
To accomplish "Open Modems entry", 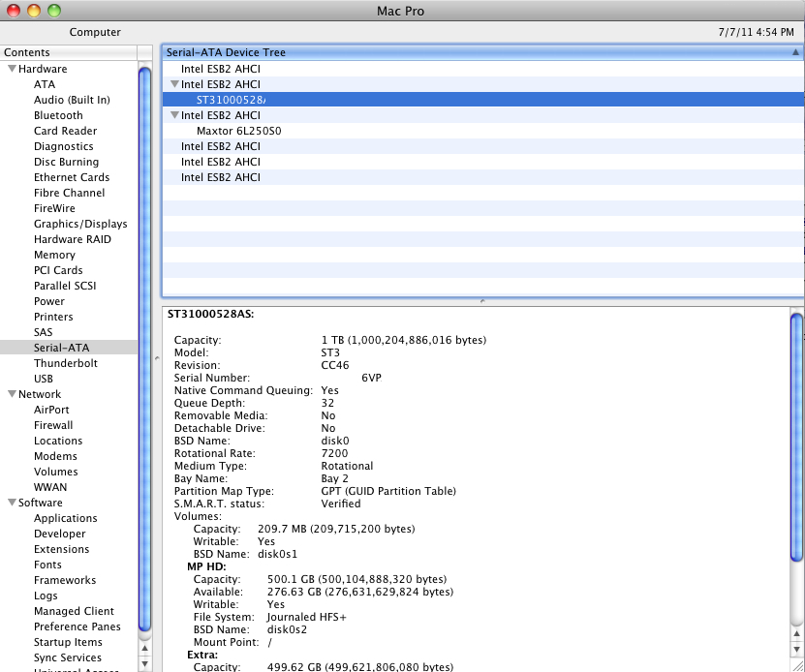I will 55,456.
